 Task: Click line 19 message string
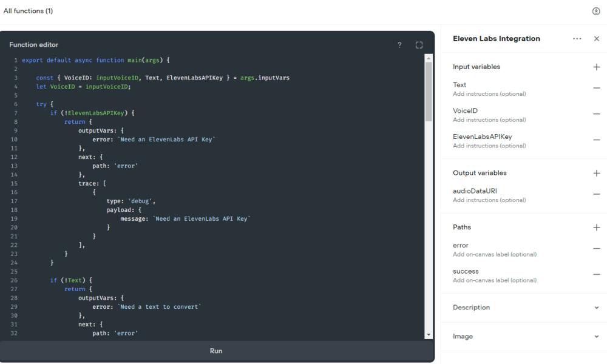tap(185, 218)
